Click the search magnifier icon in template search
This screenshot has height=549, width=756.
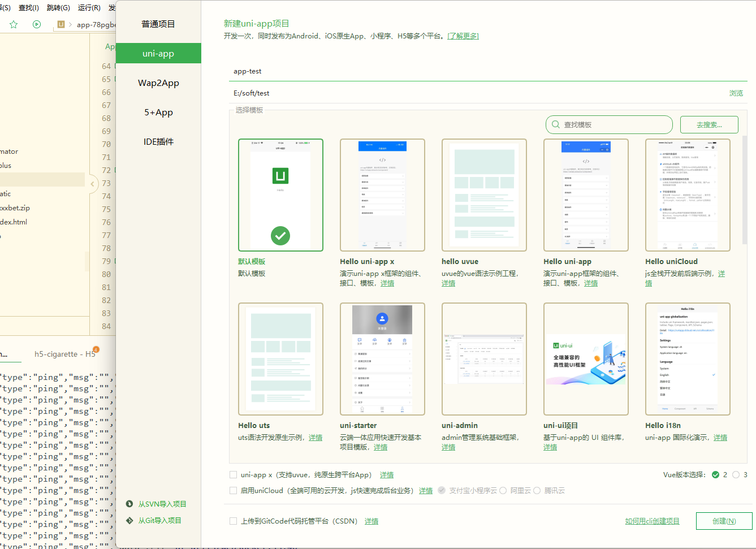tap(555, 124)
